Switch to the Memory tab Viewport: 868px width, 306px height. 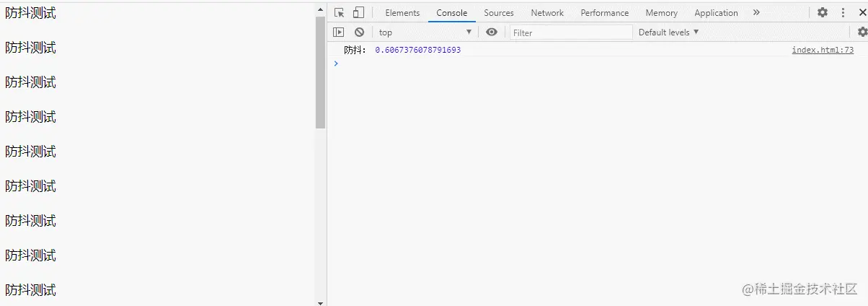click(x=662, y=12)
